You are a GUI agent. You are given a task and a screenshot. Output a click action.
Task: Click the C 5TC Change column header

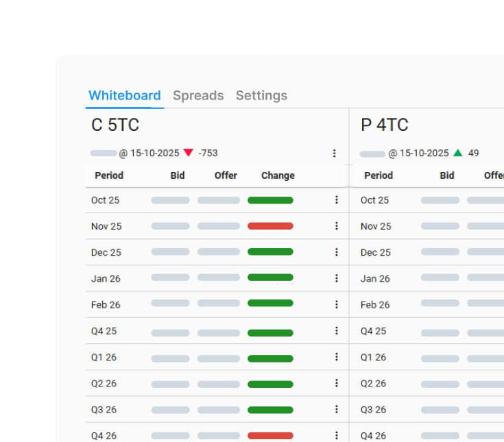[278, 175]
